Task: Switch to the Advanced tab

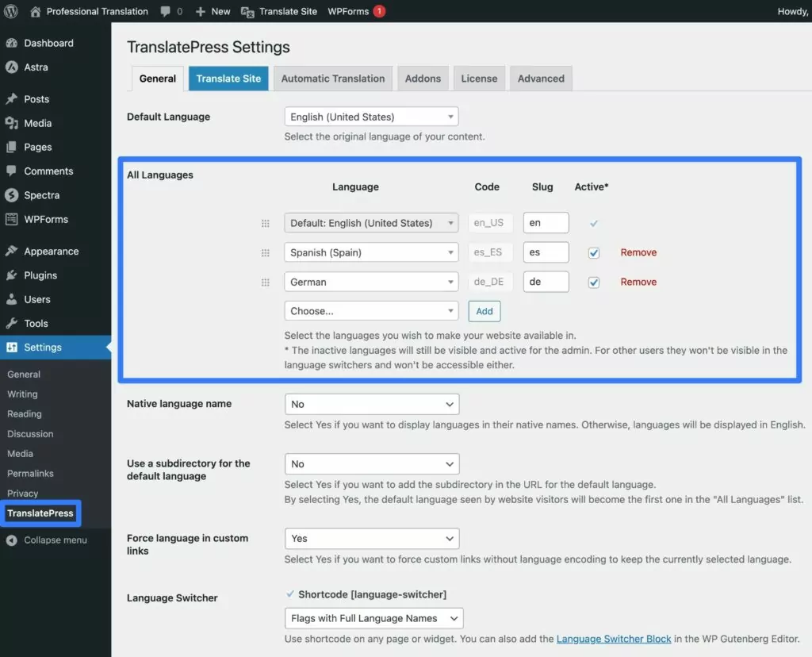Action: (541, 79)
